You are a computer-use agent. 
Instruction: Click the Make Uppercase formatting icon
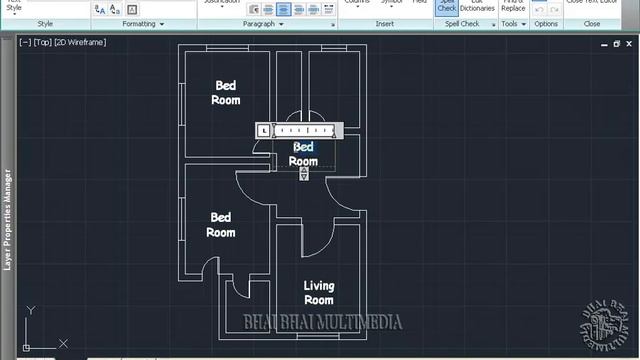coord(100,9)
